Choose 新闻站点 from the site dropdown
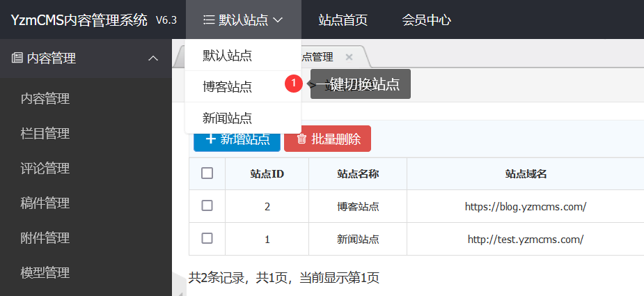The height and width of the screenshot is (296, 644). pos(228,118)
